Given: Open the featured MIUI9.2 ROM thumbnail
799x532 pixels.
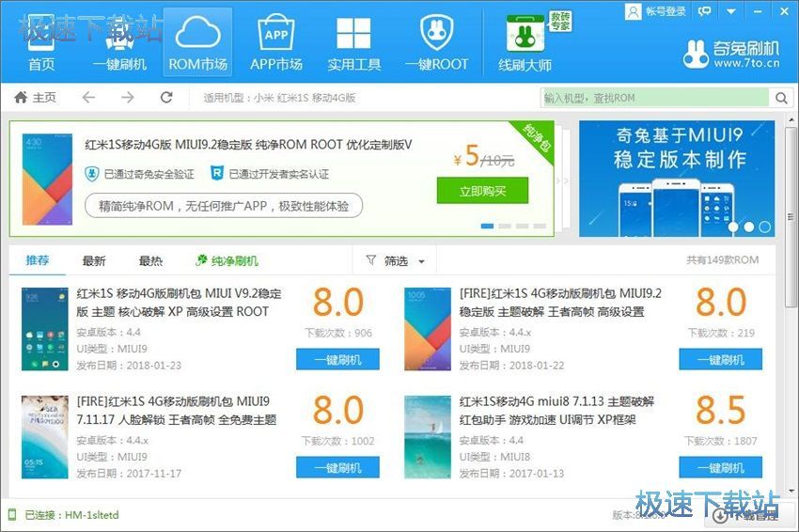Looking at the screenshot, I should (47, 180).
